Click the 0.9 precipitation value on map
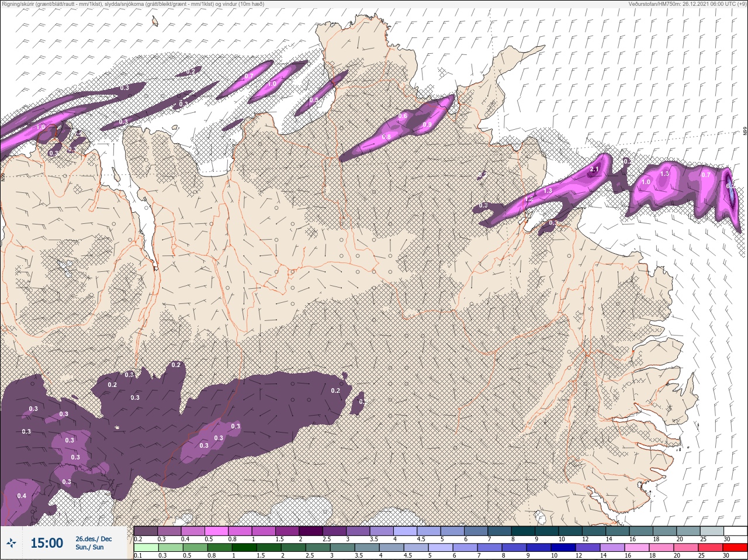 point(427,125)
